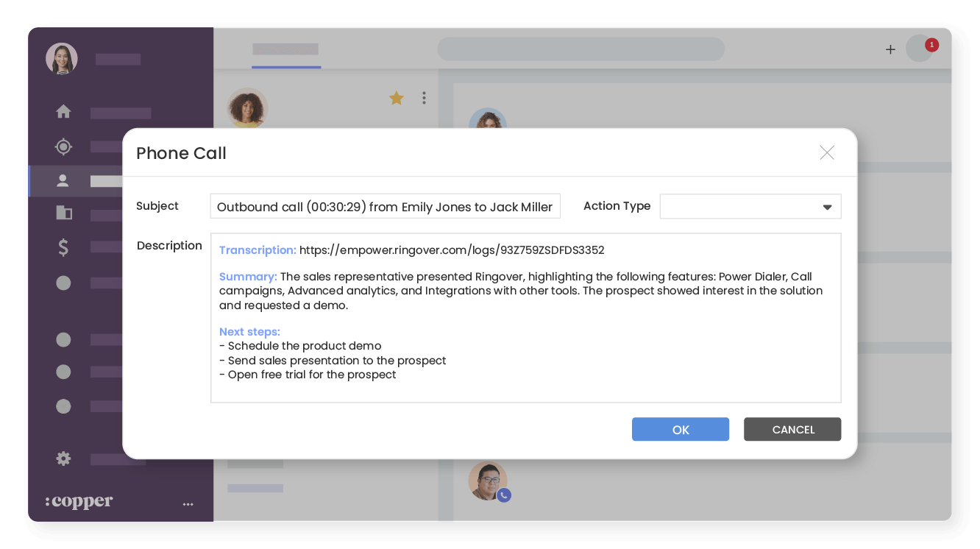Viewport: 980px width, 549px height.
Task: Expand the ellipsis menu beside the Copper logo
Action: [x=188, y=503]
